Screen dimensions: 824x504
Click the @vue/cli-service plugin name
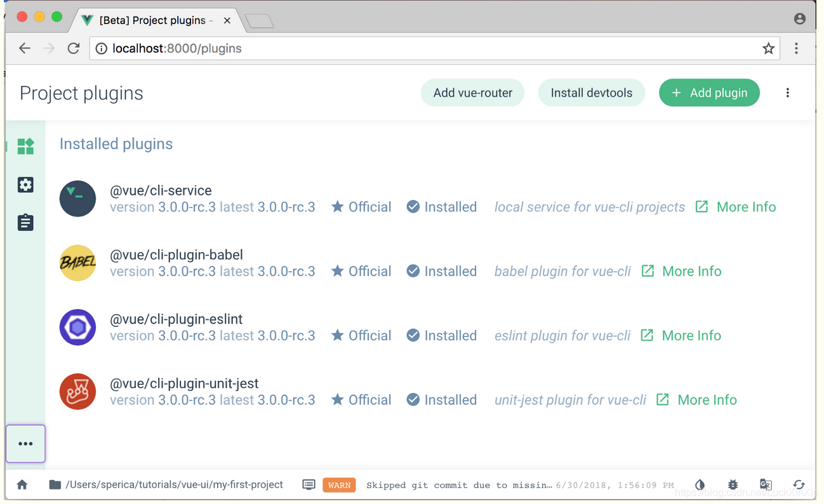click(x=161, y=190)
